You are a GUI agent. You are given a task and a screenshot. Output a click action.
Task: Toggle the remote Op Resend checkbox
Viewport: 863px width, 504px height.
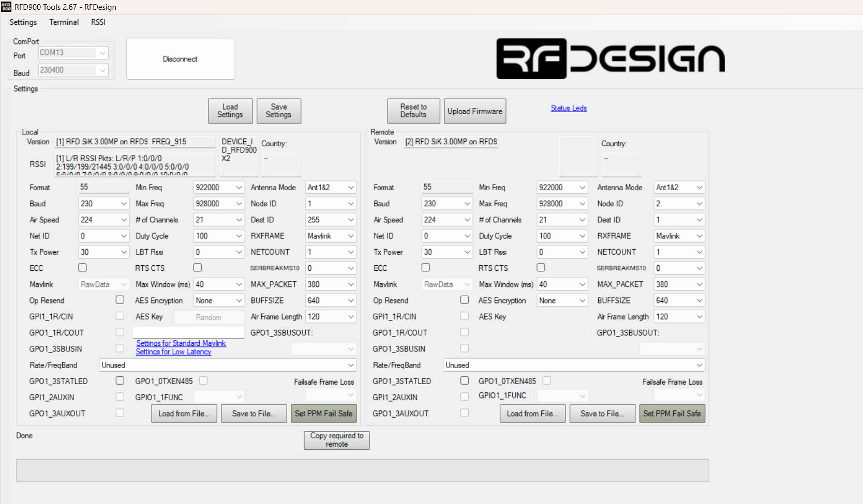click(465, 300)
